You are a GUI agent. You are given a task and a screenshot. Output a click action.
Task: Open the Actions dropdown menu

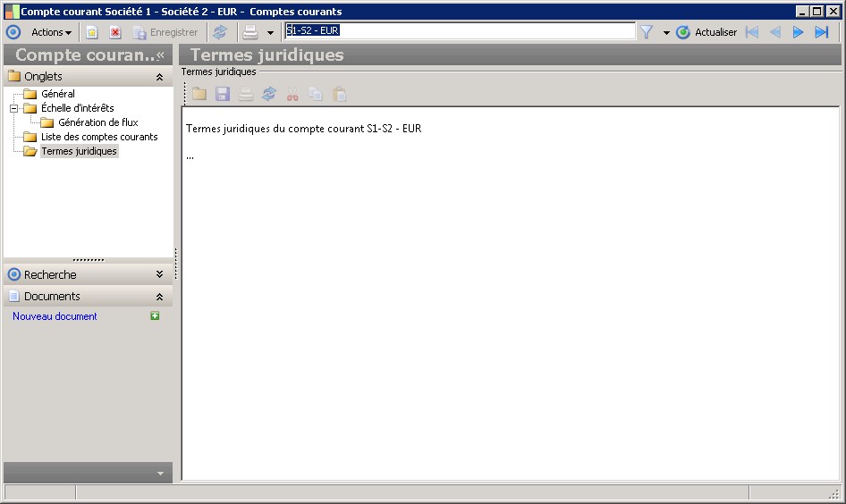click(x=51, y=32)
